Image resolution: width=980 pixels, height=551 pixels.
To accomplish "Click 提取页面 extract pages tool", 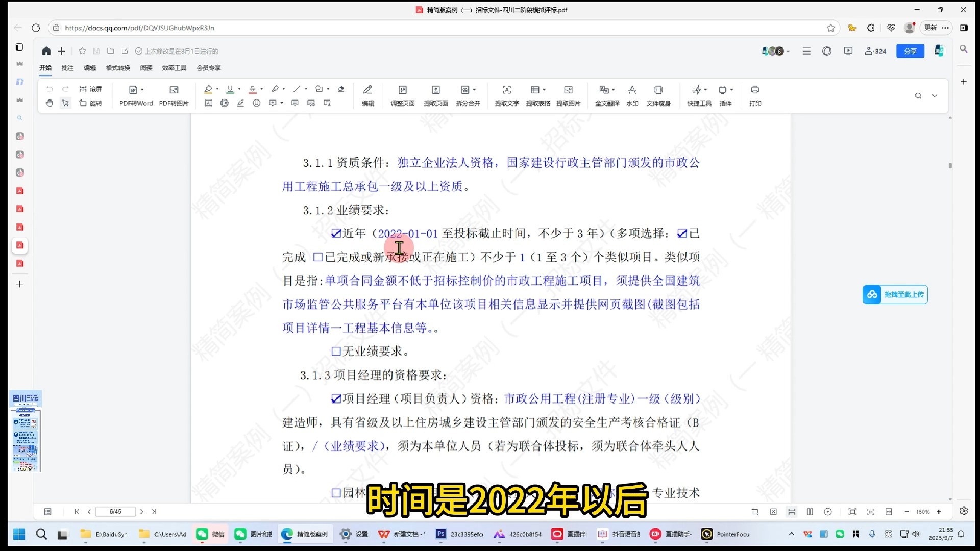I will [x=435, y=95].
